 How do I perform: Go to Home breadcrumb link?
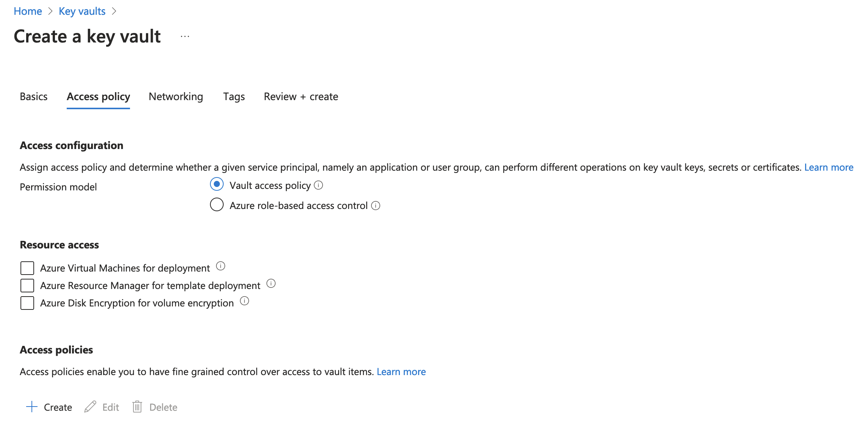[28, 11]
